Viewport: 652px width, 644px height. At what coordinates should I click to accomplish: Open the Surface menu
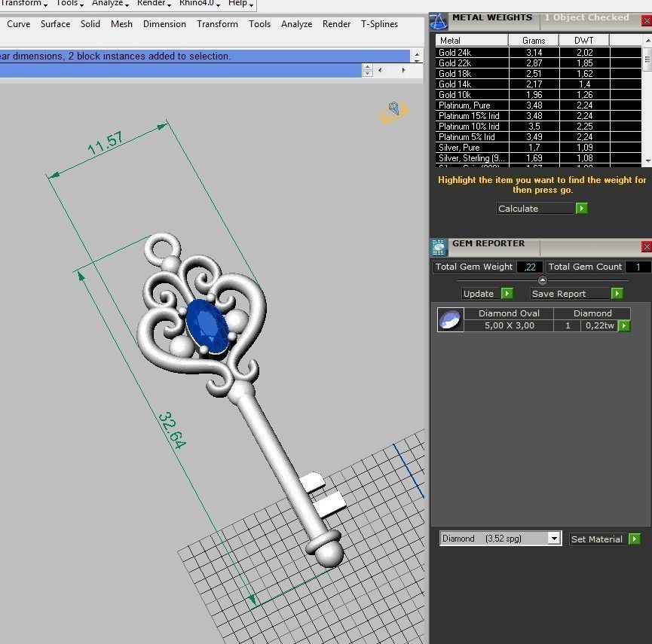coord(55,24)
